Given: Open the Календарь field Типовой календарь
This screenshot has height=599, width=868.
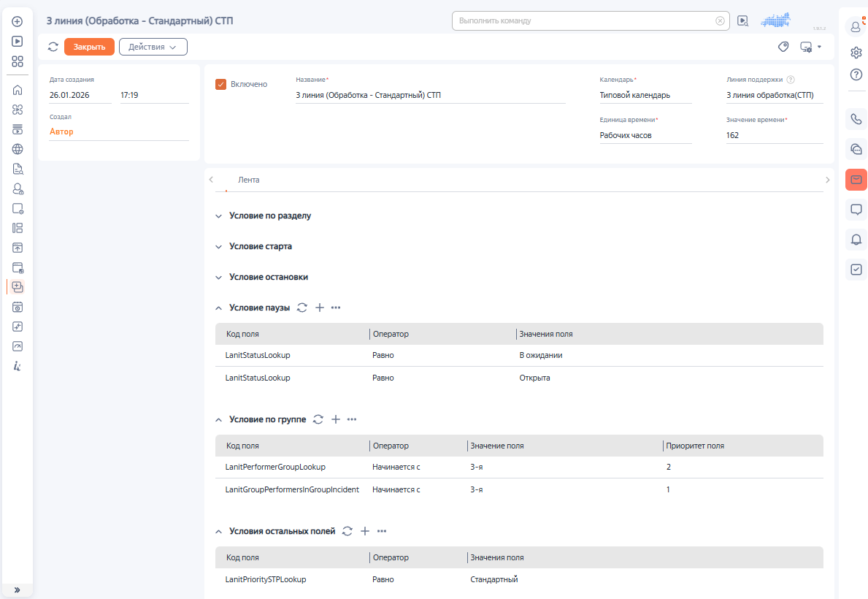Looking at the screenshot, I should [x=645, y=95].
